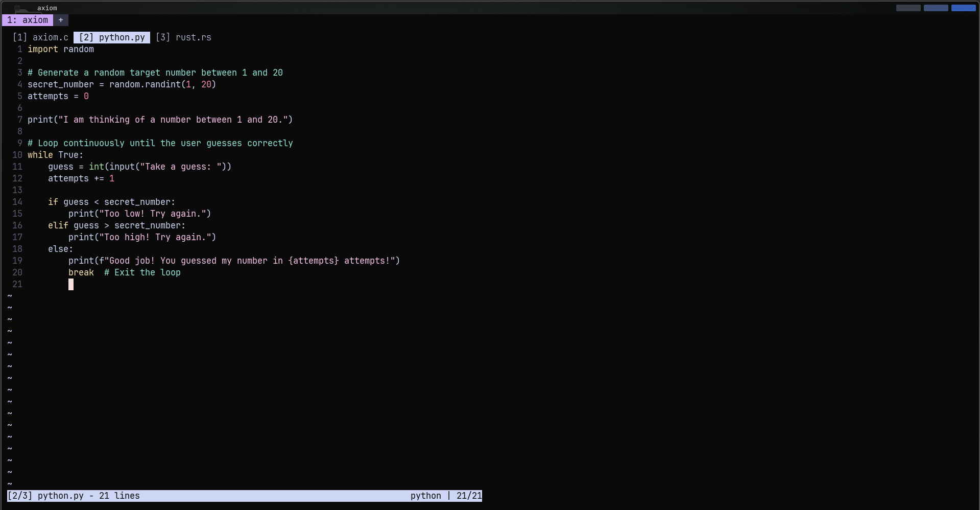The width and height of the screenshot is (980, 510).
Task: Click the comment '# Loop continuously until the user guesses'
Action: (x=160, y=143)
